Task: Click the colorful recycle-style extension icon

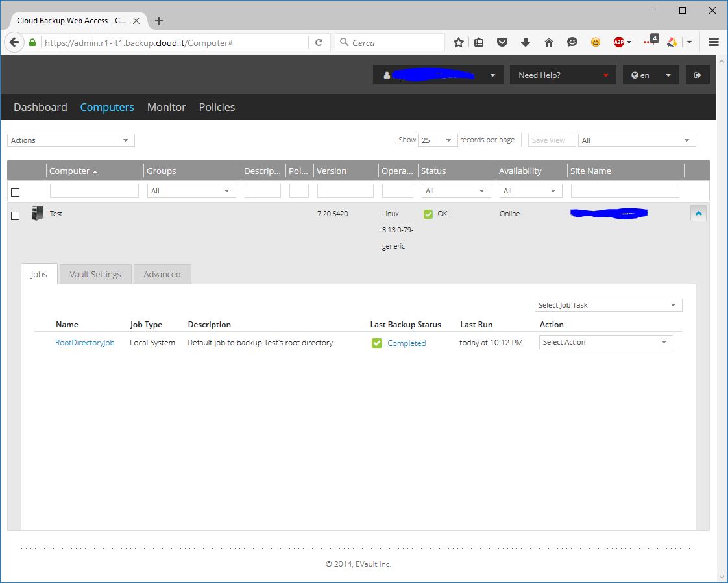Action: coord(672,42)
